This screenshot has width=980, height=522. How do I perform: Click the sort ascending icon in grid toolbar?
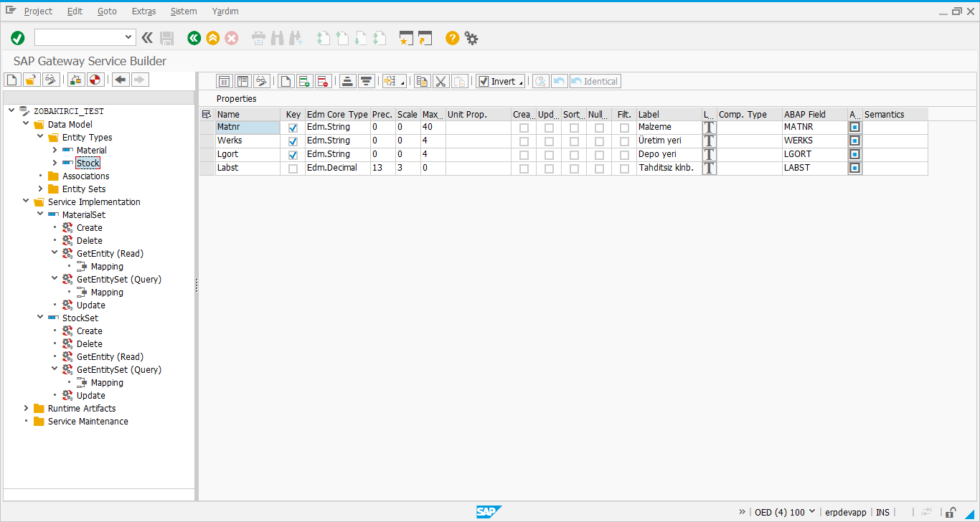pyautogui.click(x=348, y=81)
